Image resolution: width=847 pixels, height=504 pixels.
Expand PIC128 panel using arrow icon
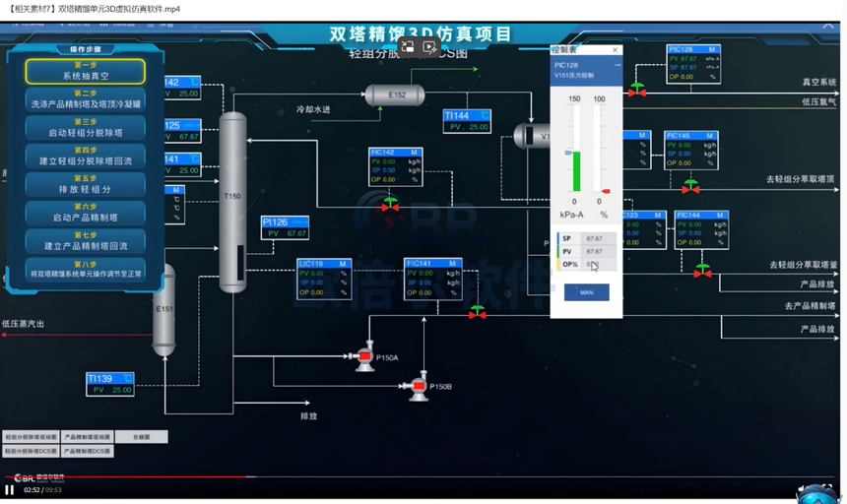click(618, 65)
